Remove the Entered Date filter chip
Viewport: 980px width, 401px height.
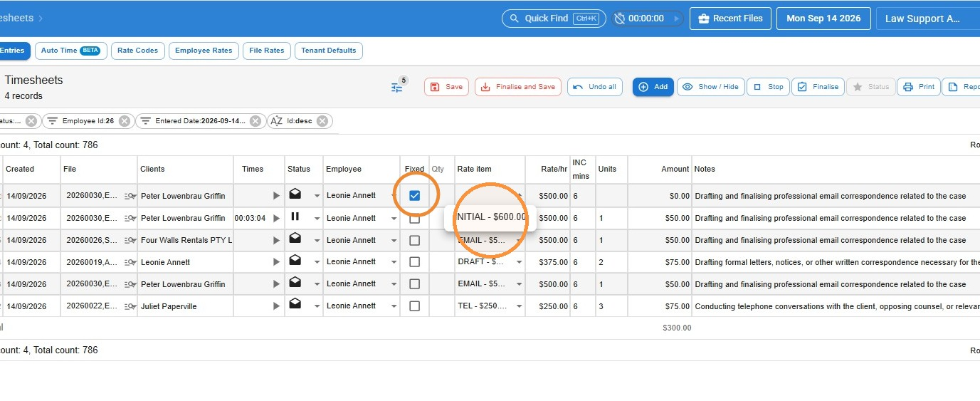[x=257, y=121]
